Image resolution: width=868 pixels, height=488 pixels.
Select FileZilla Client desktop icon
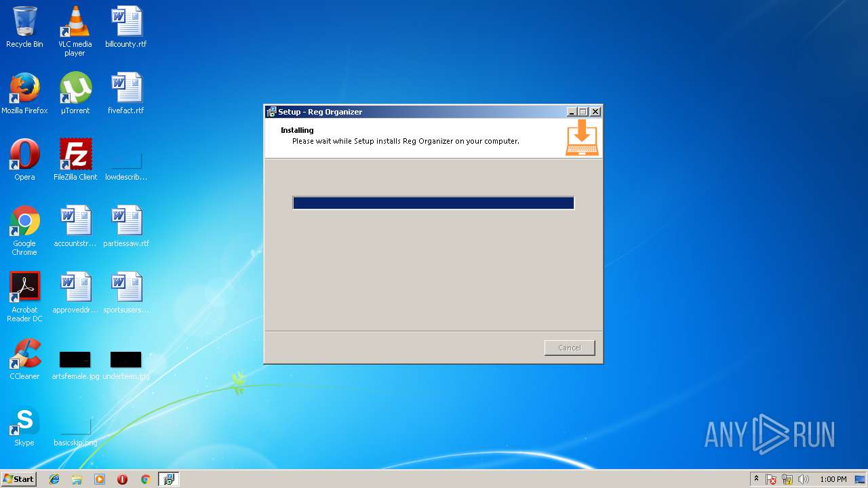(x=75, y=160)
